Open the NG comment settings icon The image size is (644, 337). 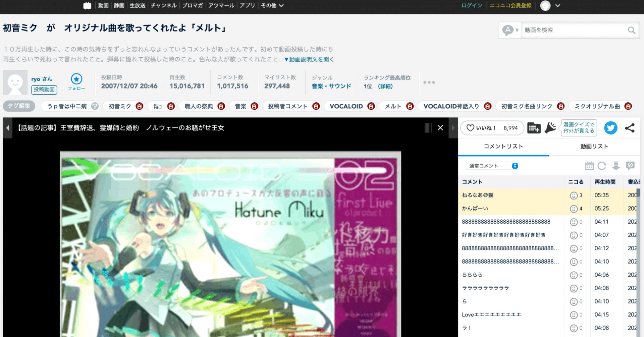click(x=630, y=166)
